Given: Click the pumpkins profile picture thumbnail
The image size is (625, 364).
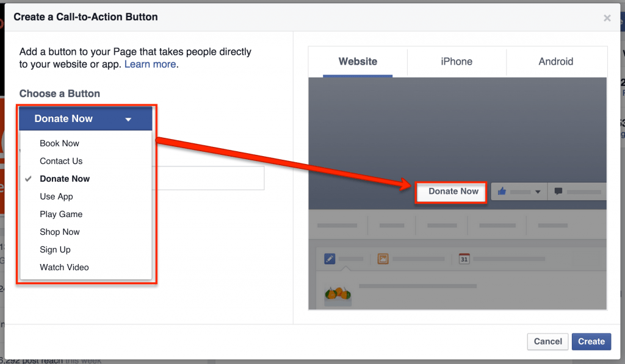Looking at the screenshot, I should pos(337,294).
